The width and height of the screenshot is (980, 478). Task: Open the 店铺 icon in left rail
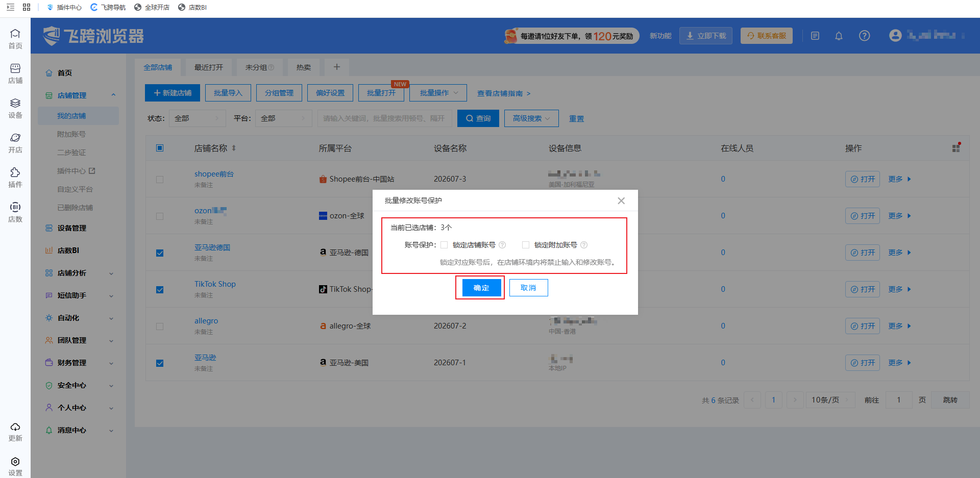(15, 73)
